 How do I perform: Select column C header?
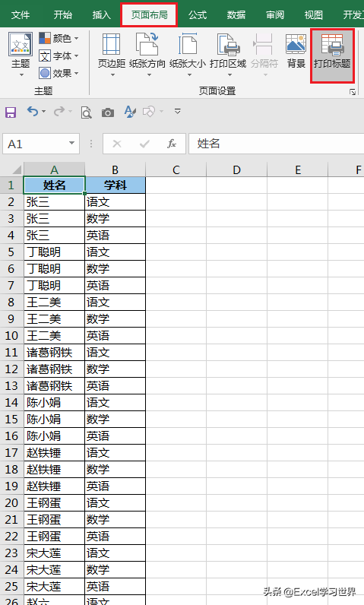[x=176, y=169]
